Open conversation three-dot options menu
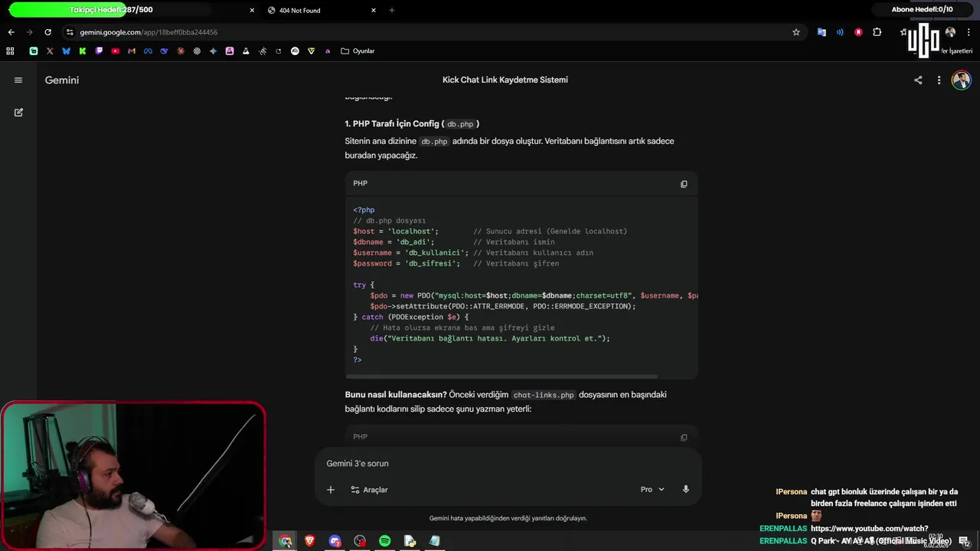The image size is (980, 551). pyautogui.click(x=939, y=80)
